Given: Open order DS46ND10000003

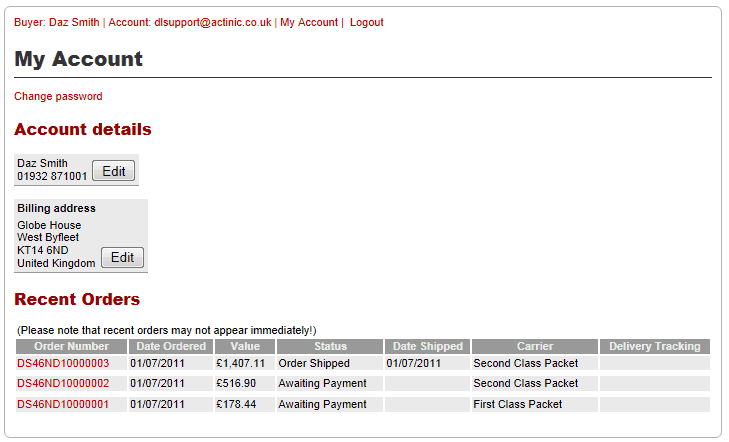Looking at the screenshot, I should click(63, 363).
